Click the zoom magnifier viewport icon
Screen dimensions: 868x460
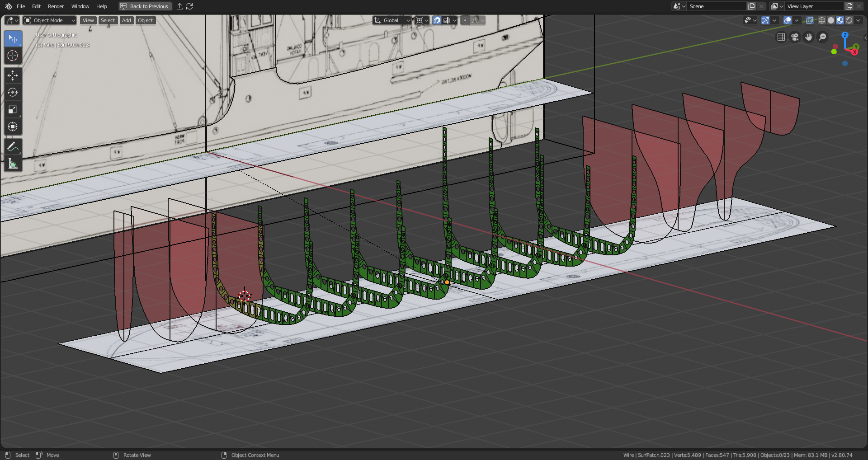click(x=822, y=37)
